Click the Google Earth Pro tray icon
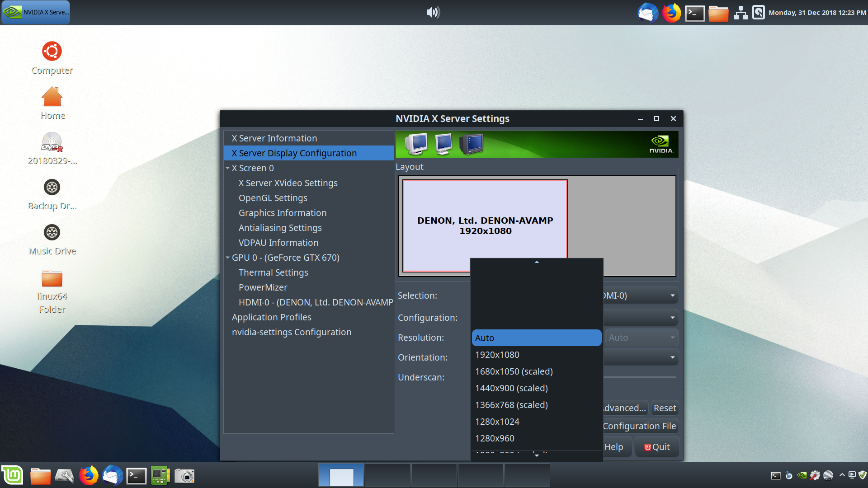The image size is (868, 488). (828, 475)
